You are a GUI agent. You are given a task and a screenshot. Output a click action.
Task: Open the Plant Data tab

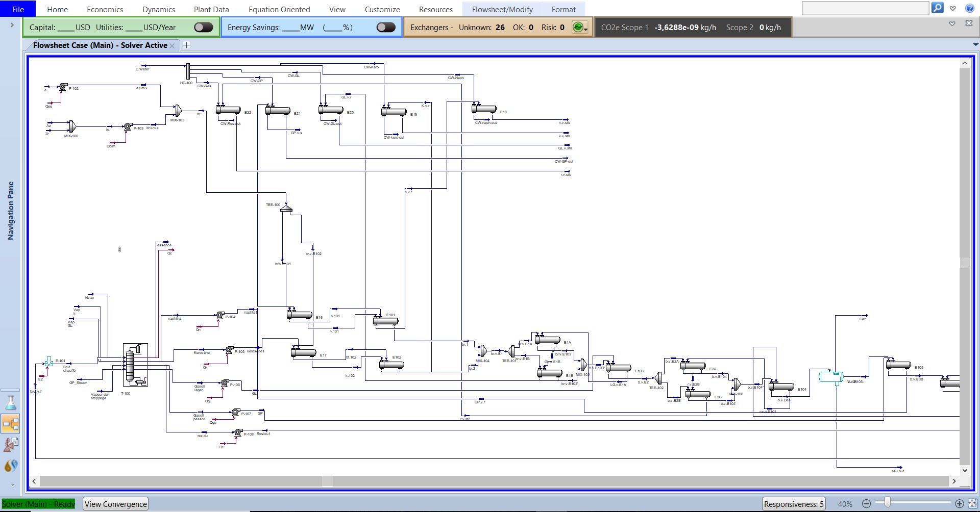(x=211, y=9)
